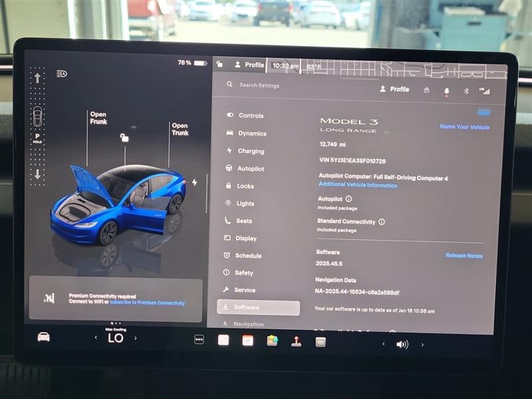Select the Locks padlock item in sidebar
The image size is (532, 399).
(x=229, y=186)
